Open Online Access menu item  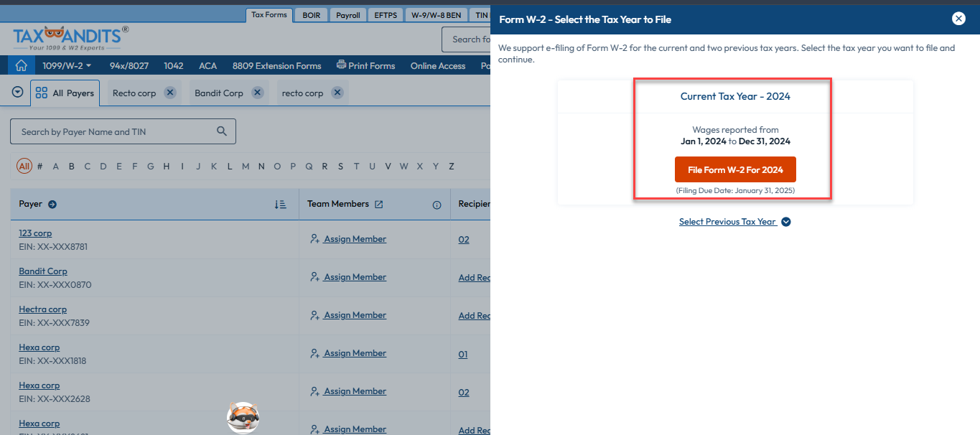point(438,65)
